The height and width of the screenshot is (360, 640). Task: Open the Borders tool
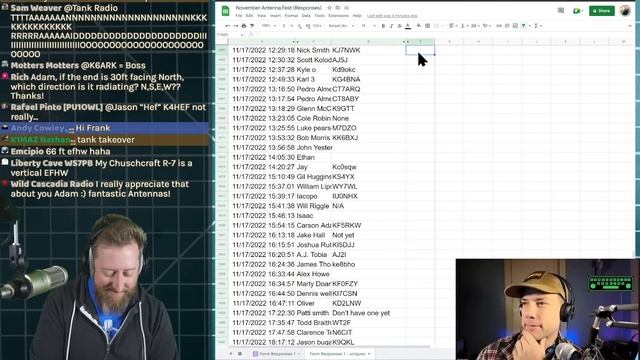click(427, 26)
